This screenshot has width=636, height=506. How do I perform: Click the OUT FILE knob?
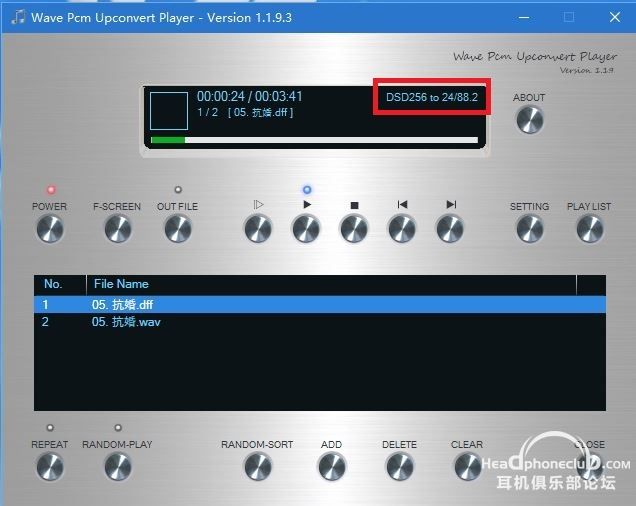point(178,229)
